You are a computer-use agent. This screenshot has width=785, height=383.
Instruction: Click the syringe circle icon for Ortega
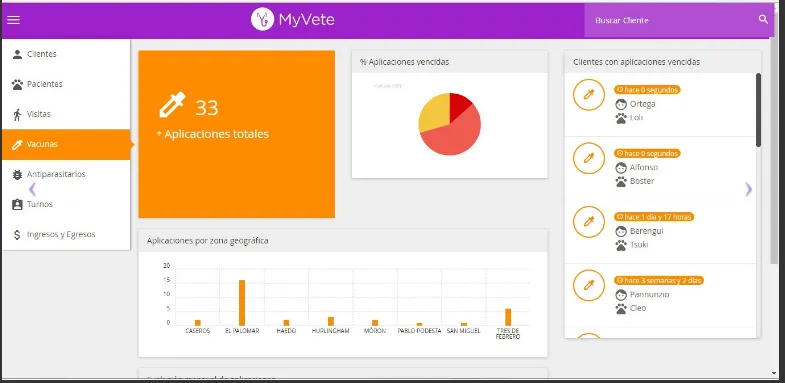click(589, 95)
